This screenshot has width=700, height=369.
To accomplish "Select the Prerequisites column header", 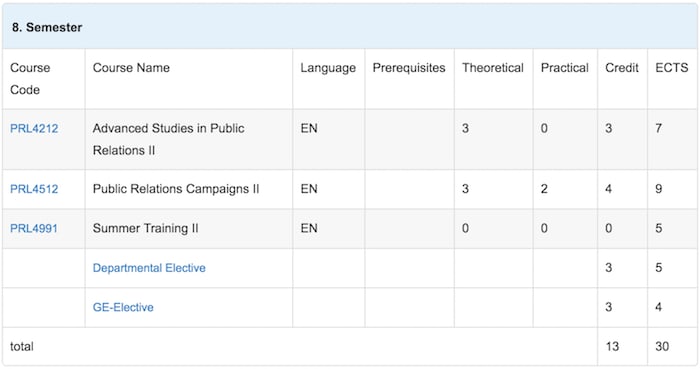I will (409, 68).
